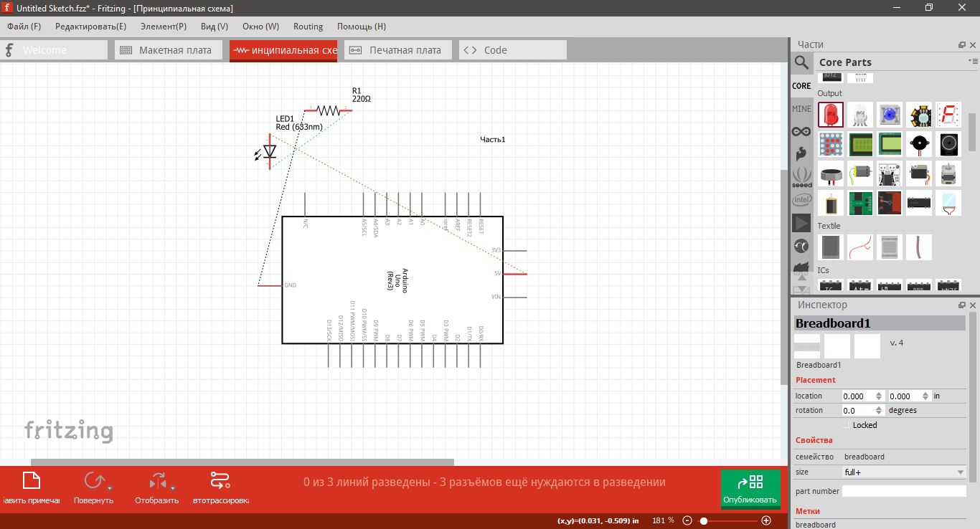Image resolution: width=980 pixels, height=529 pixels.
Task: Click the Breadboard1 title in Inspector
Action: click(x=880, y=323)
